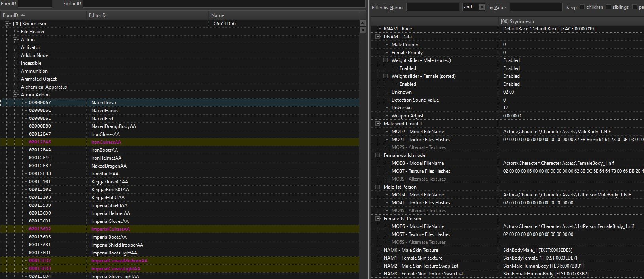Select the ImperialCuirassMediumAA record
Viewport: 644px width, 279px height.
pyautogui.click(x=119, y=261)
